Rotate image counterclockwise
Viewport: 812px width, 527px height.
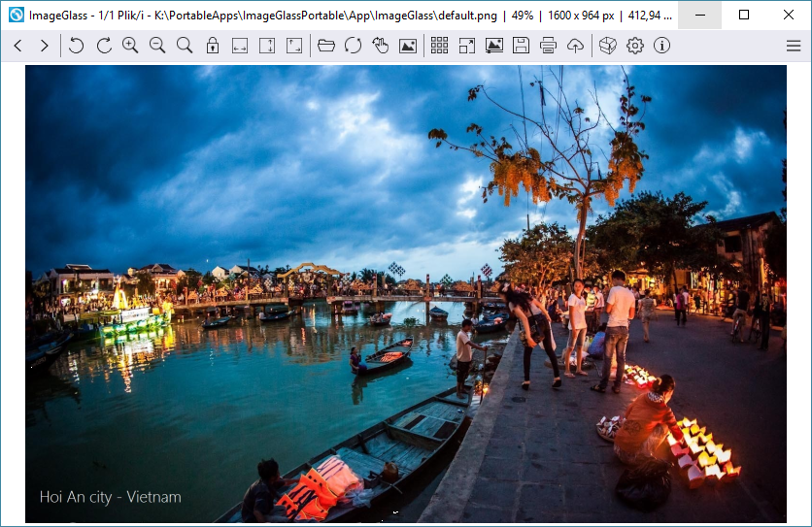pyautogui.click(x=76, y=46)
